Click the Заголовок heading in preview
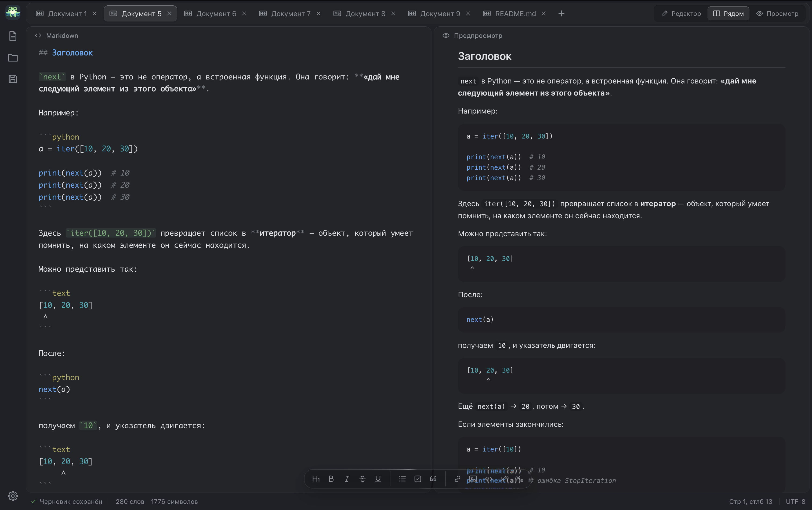Screen dimensions: 812x510 (485, 56)
